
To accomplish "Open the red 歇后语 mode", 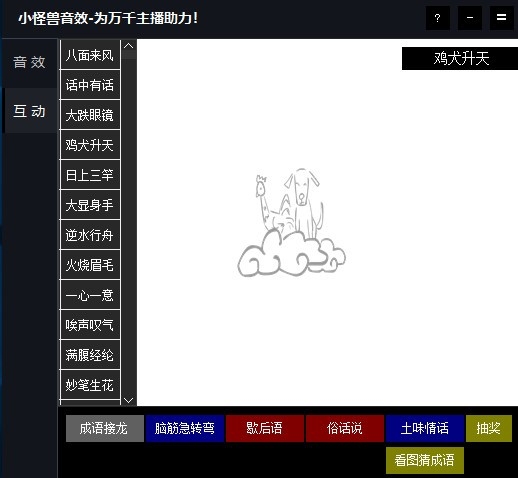I will 265,428.
